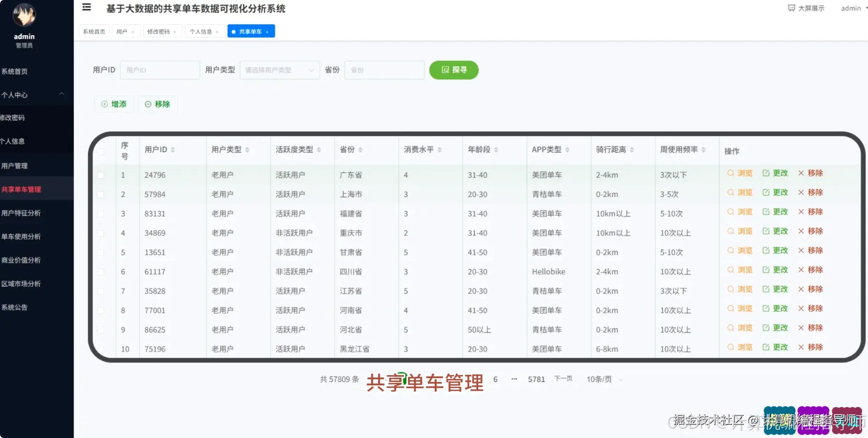Open 用户管理 in the sidebar
868x438 pixels.
click(37, 165)
